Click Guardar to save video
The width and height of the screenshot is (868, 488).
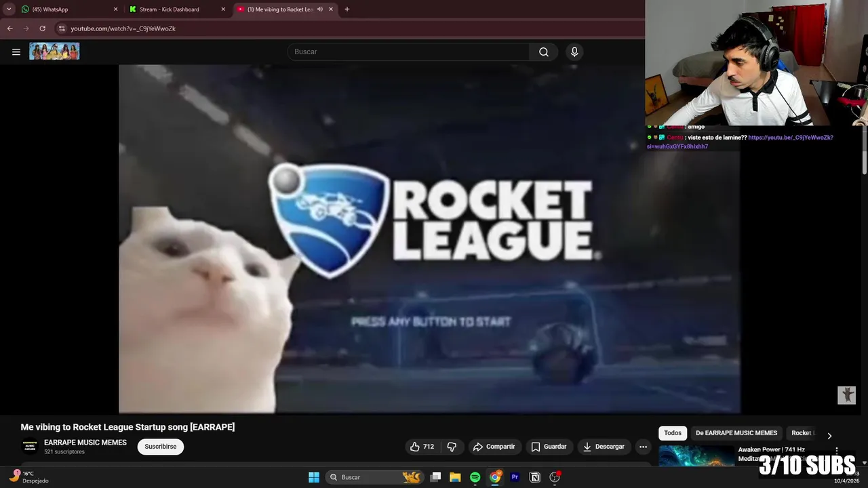549,447
